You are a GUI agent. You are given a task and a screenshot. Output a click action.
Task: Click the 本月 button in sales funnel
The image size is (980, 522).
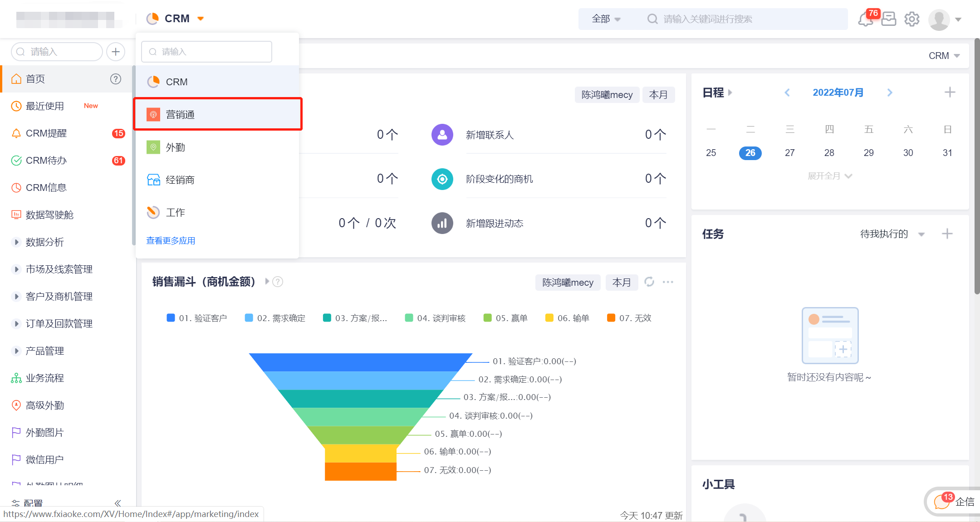622,283
